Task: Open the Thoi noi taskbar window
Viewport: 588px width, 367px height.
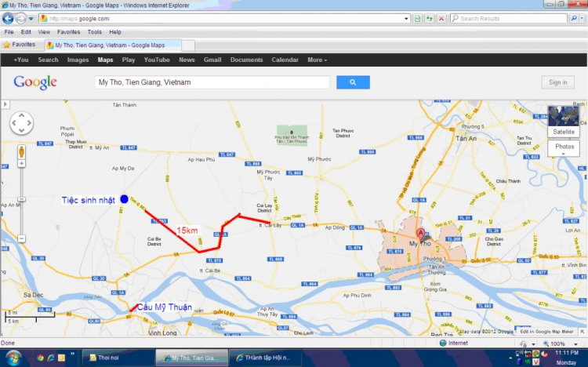Action: pyautogui.click(x=118, y=358)
